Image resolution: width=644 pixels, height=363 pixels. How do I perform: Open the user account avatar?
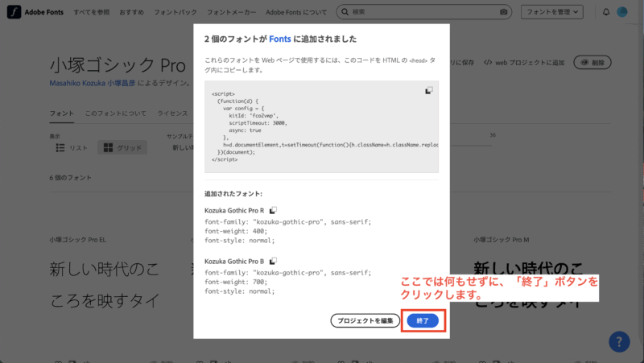pos(622,12)
